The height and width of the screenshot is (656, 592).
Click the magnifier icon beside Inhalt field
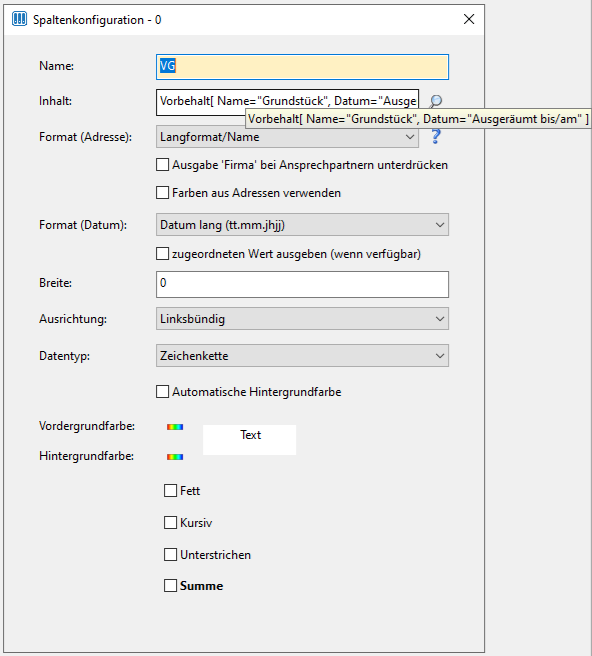click(x=436, y=101)
